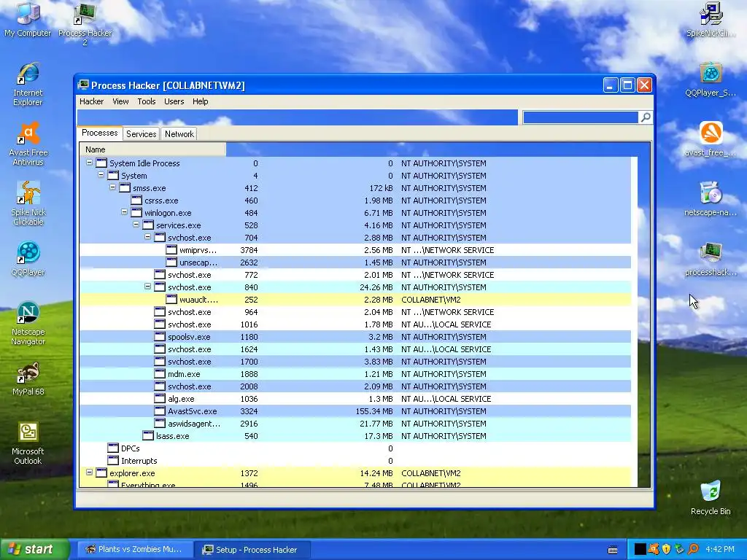Click AvastSvc.exe process icon
Image resolution: width=747 pixels, height=560 pixels.
pos(160,411)
